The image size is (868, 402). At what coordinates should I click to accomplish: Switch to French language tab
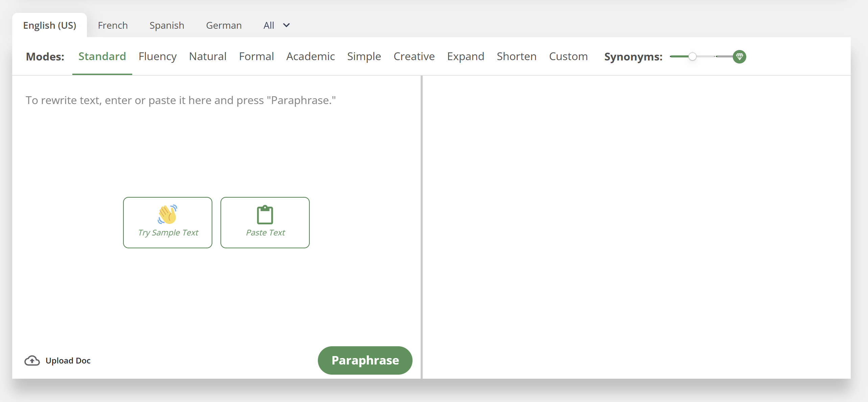(x=112, y=25)
